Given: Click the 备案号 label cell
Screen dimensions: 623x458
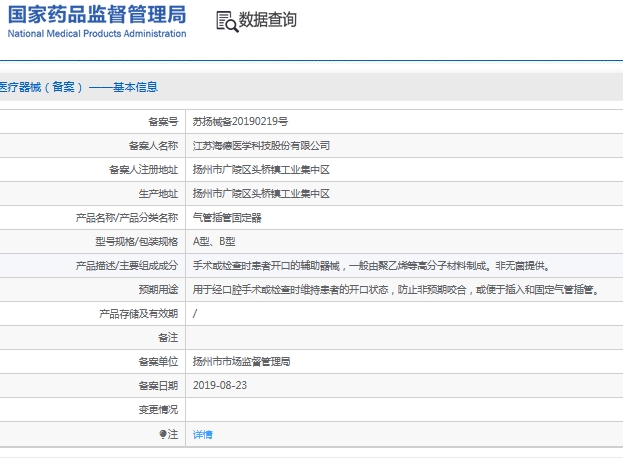Looking at the screenshot, I should 163,122.
